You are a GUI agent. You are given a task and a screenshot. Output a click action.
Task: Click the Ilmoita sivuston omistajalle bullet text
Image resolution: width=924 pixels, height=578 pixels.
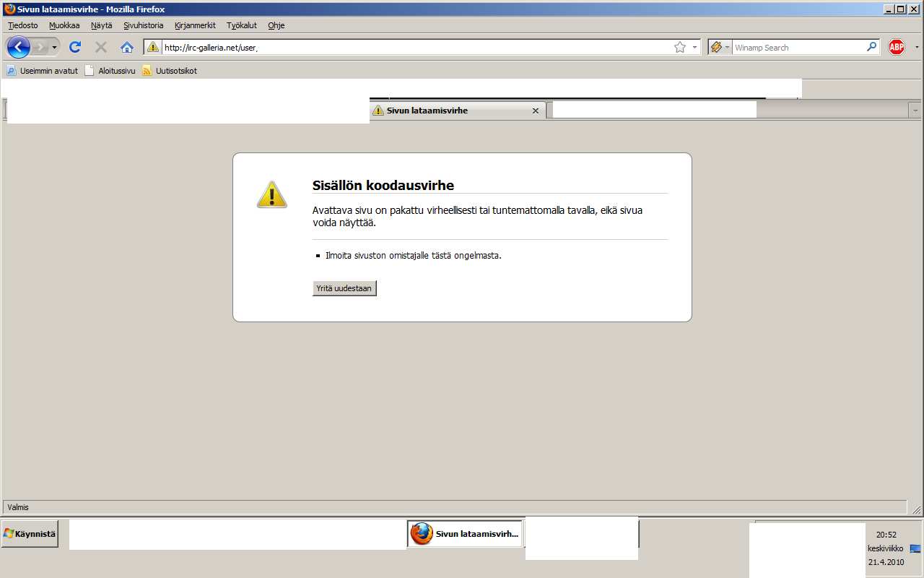(414, 256)
